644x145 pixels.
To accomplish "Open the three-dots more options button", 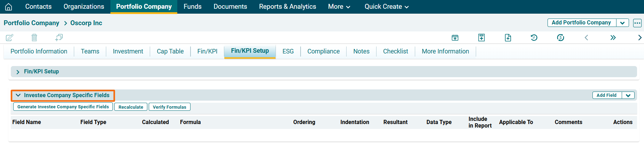I will [x=637, y=23].
